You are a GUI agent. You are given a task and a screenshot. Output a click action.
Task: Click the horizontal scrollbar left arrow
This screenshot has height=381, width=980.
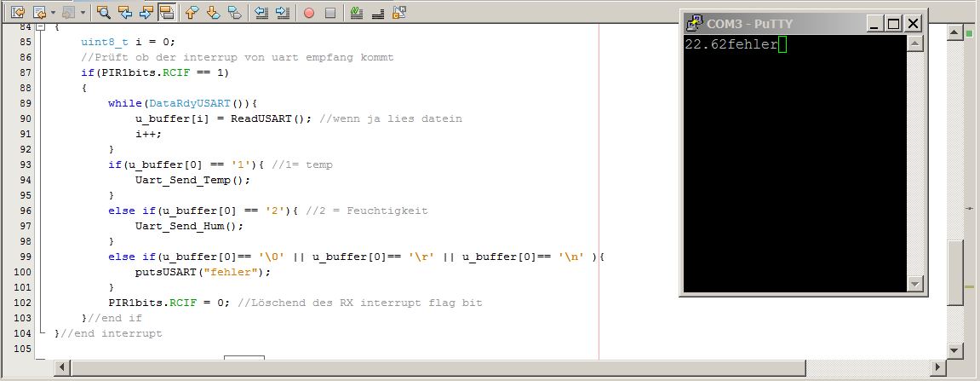click(x=62, y=367)
